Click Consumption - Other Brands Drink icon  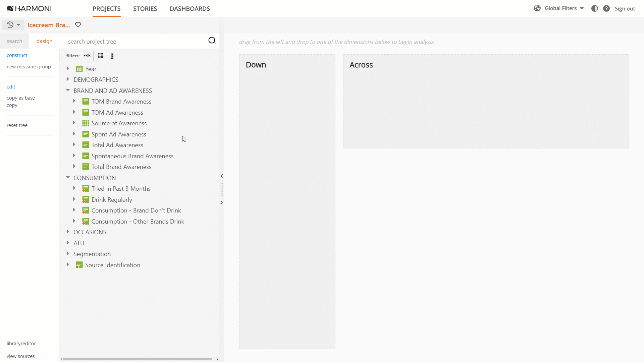pyautogui.click(x=86, y=222)
